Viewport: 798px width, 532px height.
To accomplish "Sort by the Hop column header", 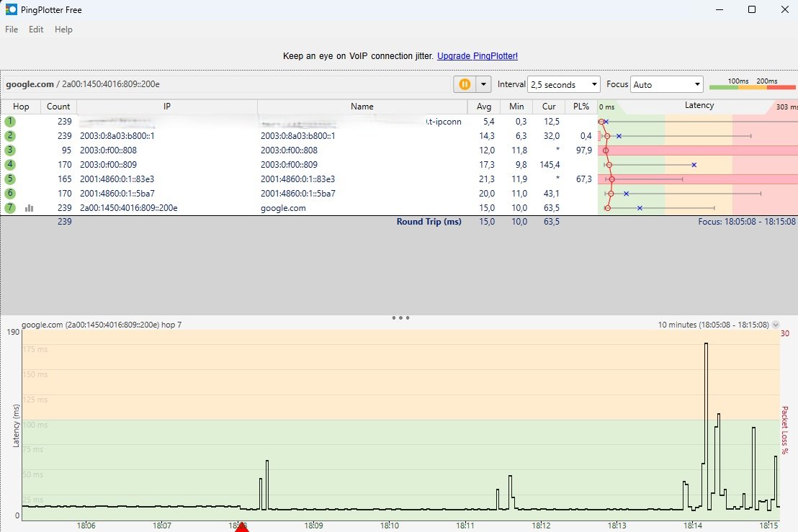I will (x=21, y=107).
